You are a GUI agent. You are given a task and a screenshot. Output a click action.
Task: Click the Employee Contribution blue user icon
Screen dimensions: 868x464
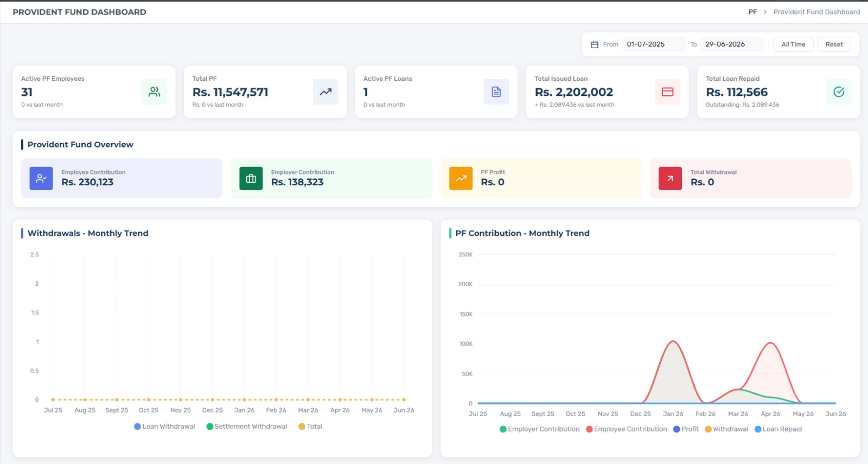coord(41,178)
